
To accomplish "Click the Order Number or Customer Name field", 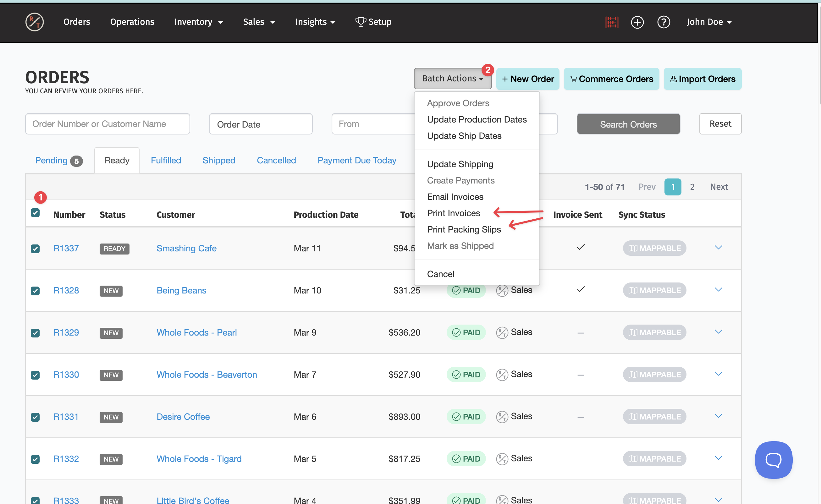I will coord(107,124).
